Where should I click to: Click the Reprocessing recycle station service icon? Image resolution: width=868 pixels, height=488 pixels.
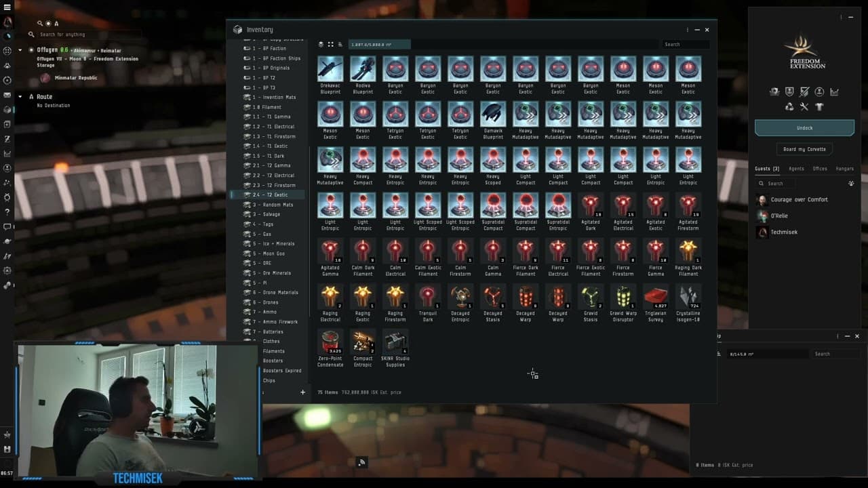[x=789, y=106]
